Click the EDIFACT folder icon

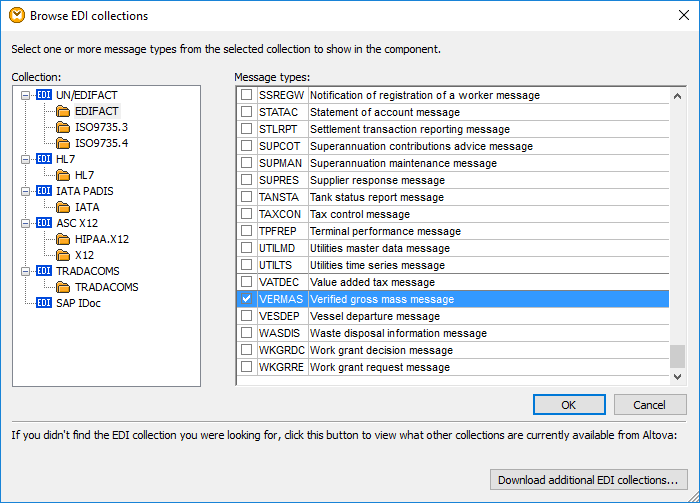coord(63,111)
